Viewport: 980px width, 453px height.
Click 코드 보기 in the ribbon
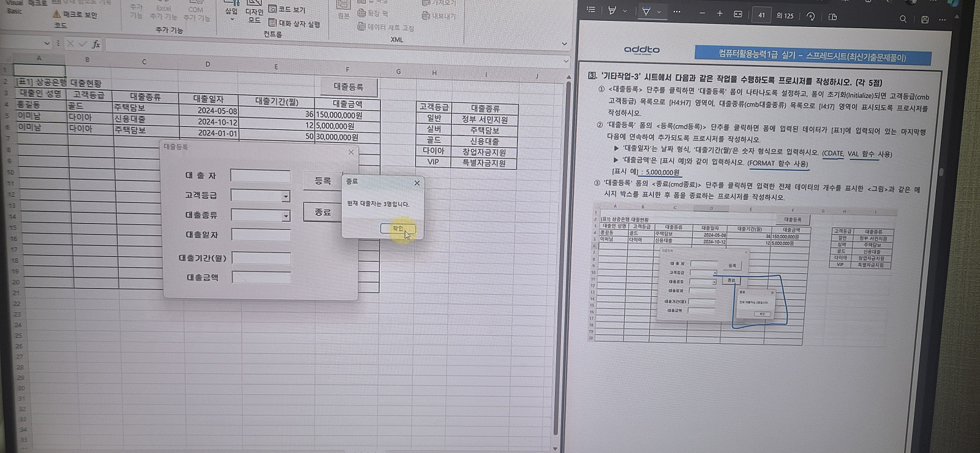(x=287, y=10)
